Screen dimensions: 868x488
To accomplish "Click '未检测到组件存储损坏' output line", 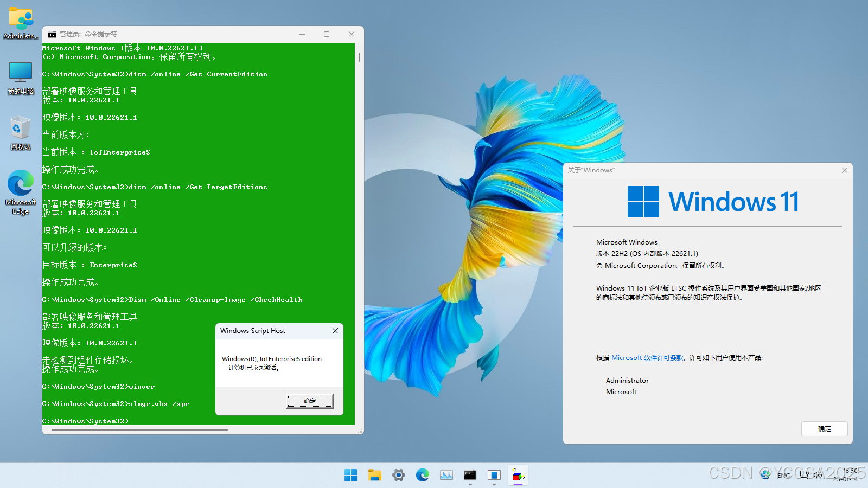I will (x=88, y=360).
